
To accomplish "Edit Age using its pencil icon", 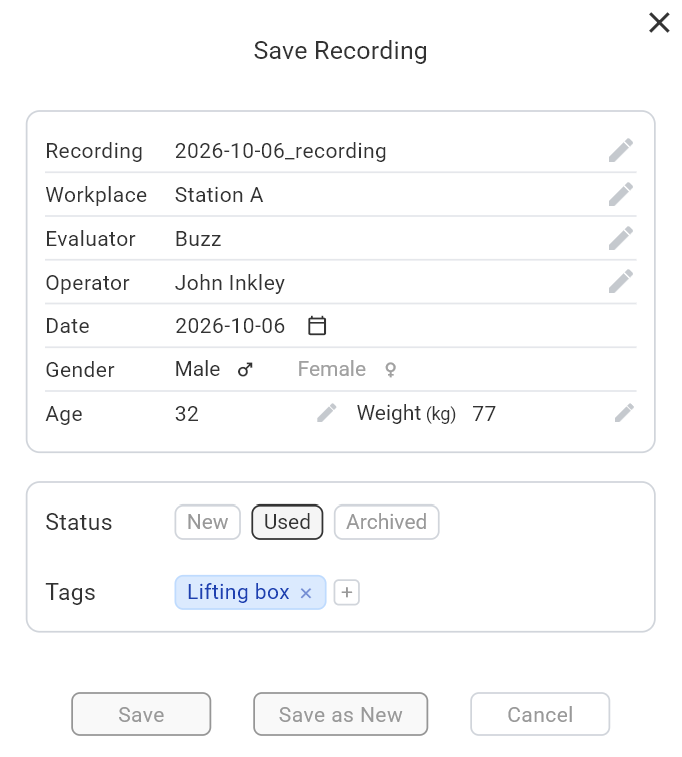I will click(x=327, y=413).
